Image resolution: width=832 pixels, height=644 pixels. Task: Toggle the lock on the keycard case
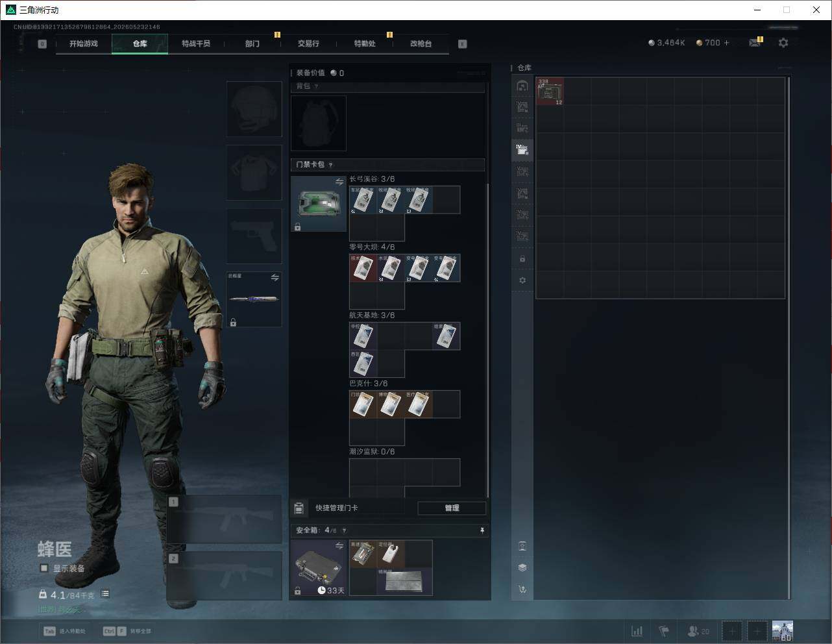coord(298,227)
